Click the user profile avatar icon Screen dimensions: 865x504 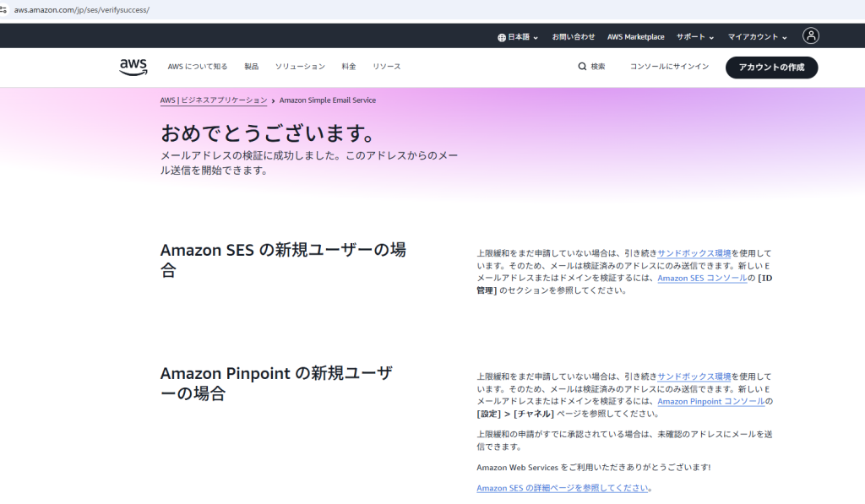click(x=811, y=36)
